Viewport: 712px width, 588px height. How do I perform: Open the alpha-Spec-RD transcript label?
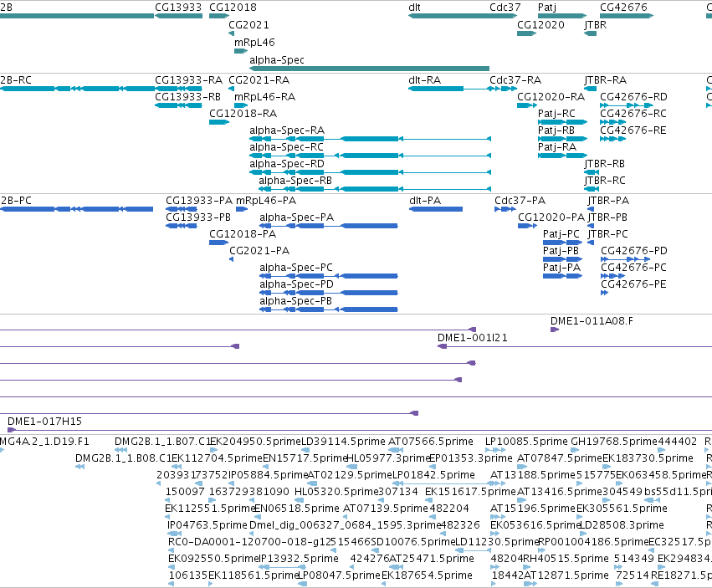point(287,164)
